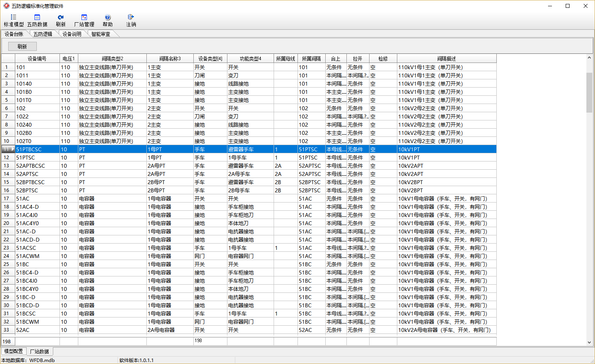Click the 所属母线 column header
The height and width of the screenshot is (364, 595).
point(286,59)
